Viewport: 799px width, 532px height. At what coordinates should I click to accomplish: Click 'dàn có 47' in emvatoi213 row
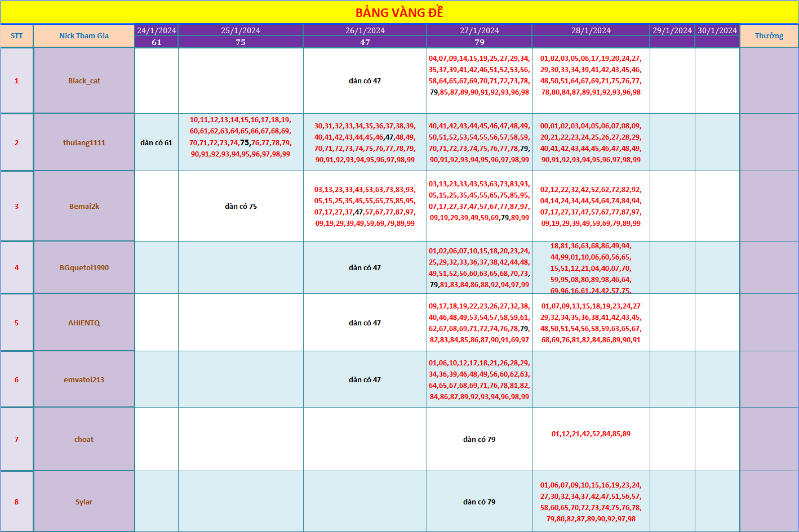coord(365,379)
